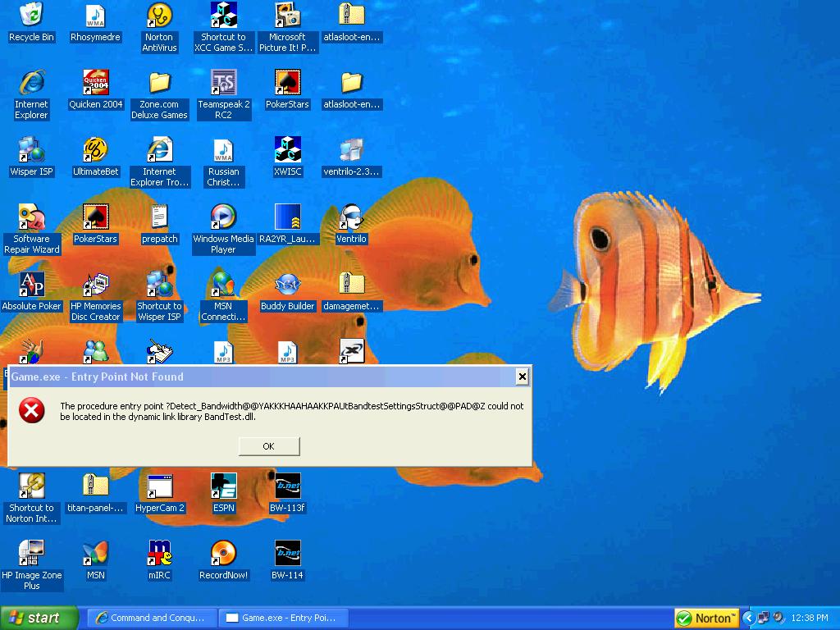Image resolution: width=840 pixels, height=630 pixels.
Task: Click the Norton tray button
Action: point(705,618)
